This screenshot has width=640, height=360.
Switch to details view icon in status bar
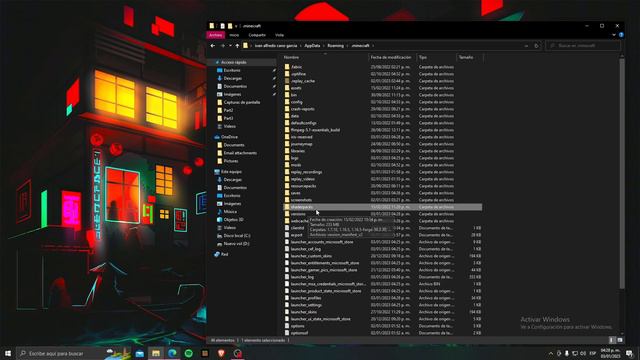click(612, 340)
